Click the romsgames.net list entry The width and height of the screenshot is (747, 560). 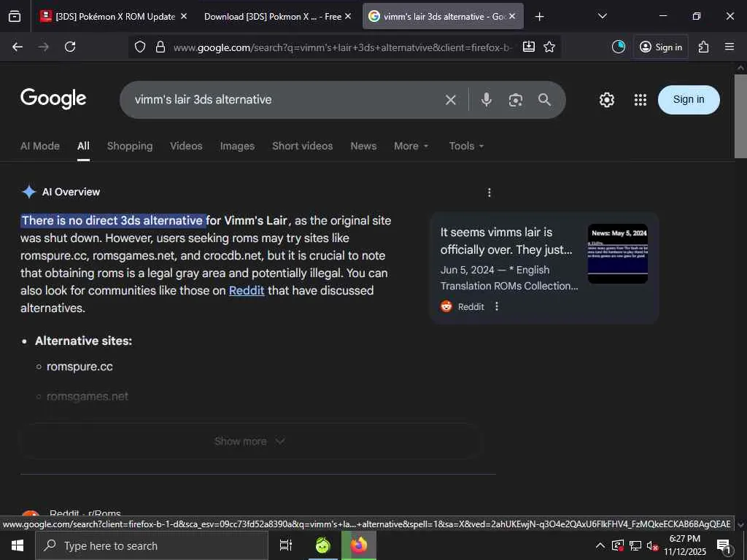point(88,396)
